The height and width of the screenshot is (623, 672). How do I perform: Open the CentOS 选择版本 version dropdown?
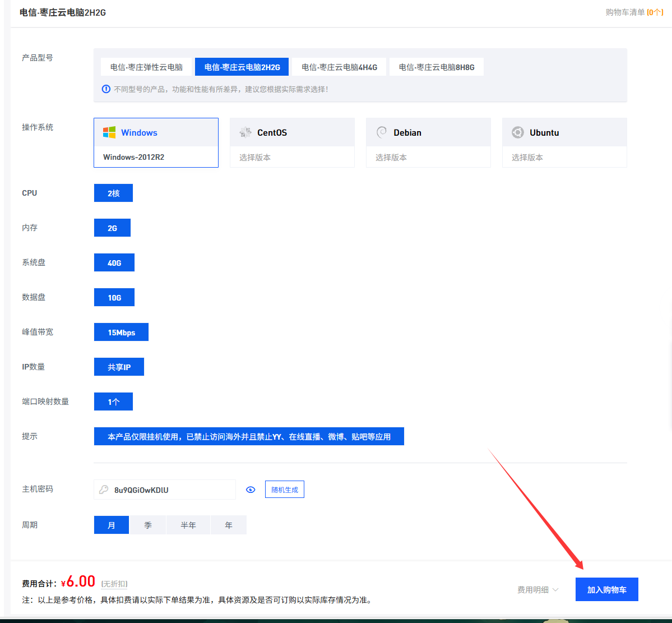click(x=292, y=158)
